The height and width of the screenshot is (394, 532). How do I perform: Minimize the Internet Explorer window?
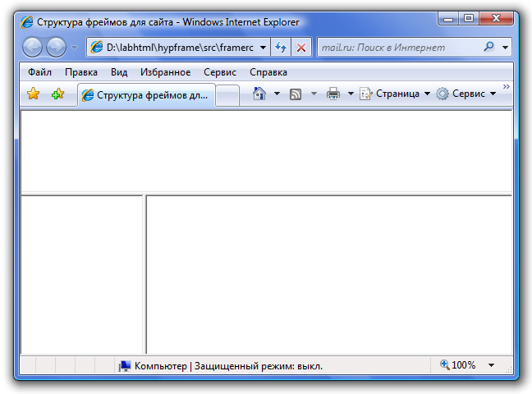click(x=448, y=19)
